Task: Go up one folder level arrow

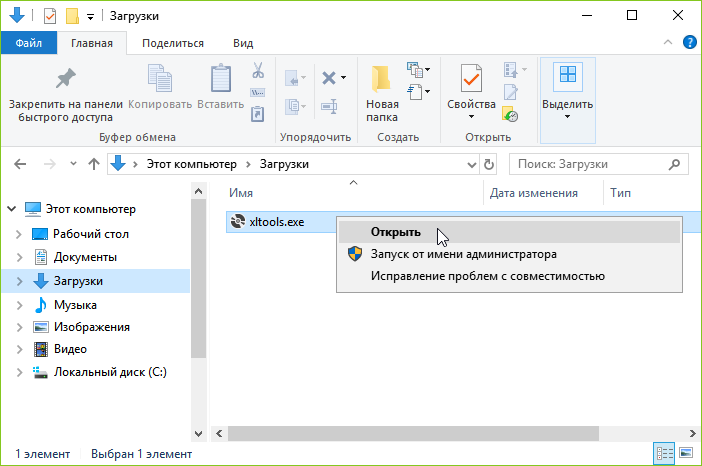Action: point(94,164)
